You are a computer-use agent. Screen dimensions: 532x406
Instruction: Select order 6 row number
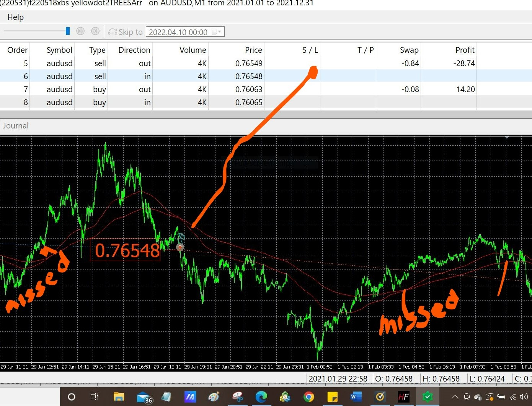pos(26,76)
